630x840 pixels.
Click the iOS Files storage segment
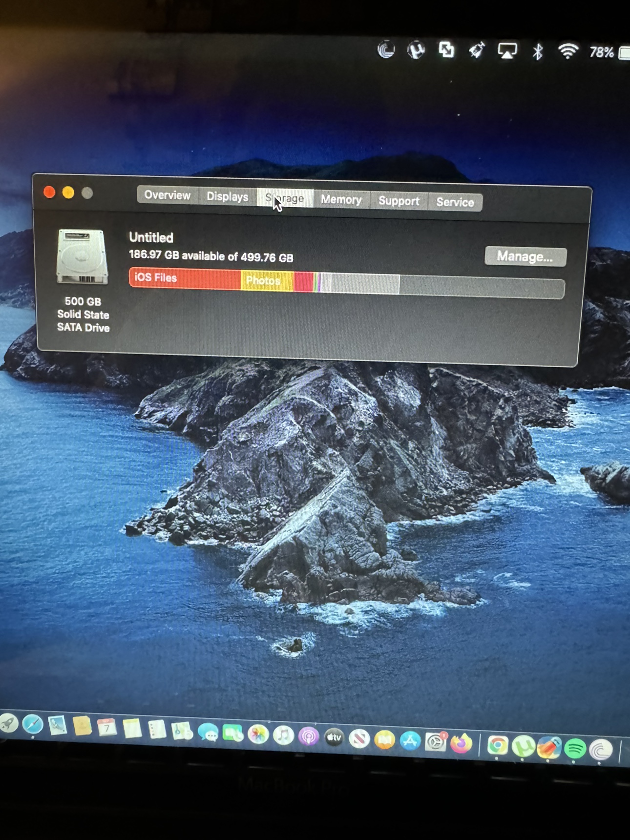coord(185,278)
